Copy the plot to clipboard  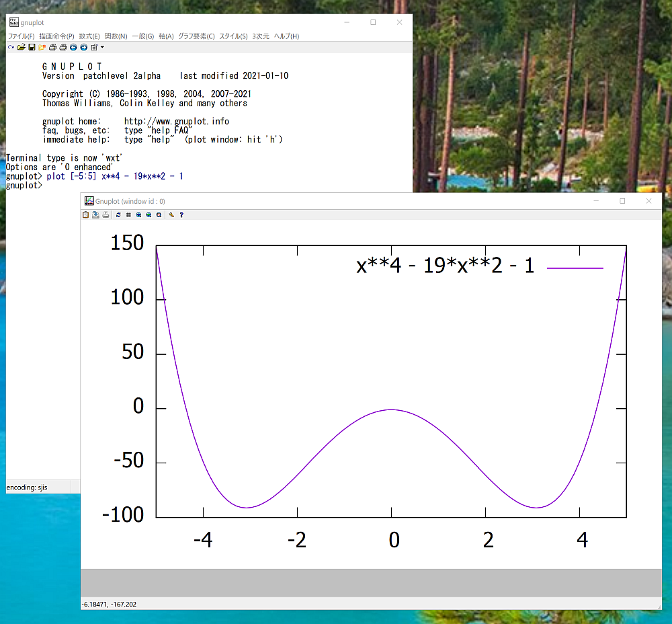pos(85,215)
